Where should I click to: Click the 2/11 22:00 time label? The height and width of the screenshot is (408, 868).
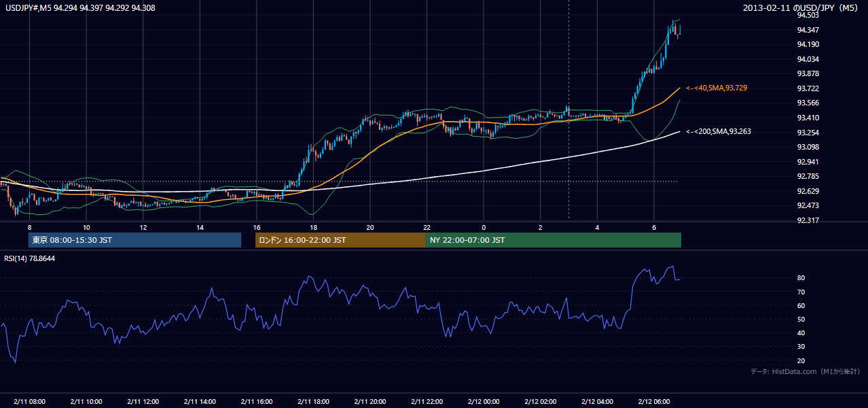coord(427,401)
